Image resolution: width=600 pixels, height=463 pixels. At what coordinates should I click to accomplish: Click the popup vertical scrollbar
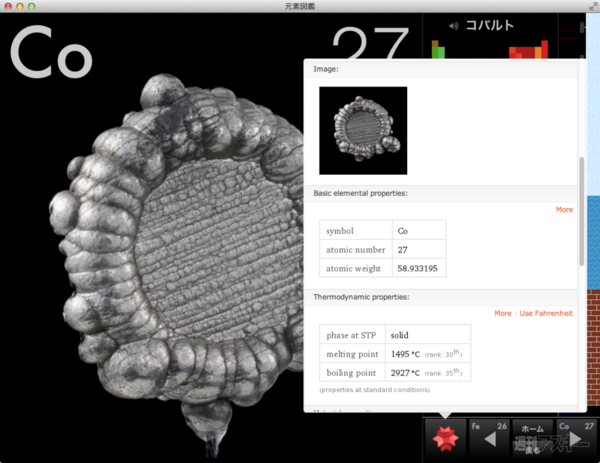(x=582, y=211)
